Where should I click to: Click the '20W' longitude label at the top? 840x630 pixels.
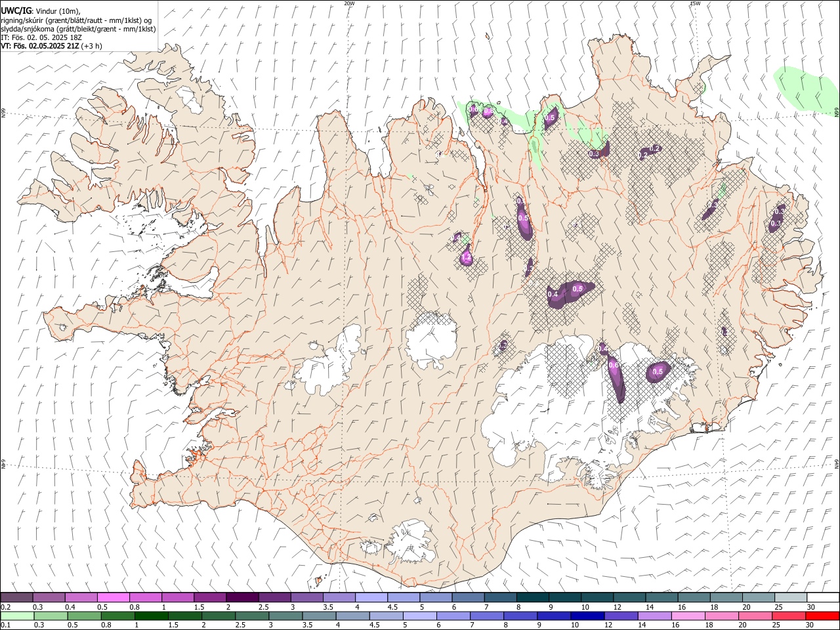coord(349,3)
